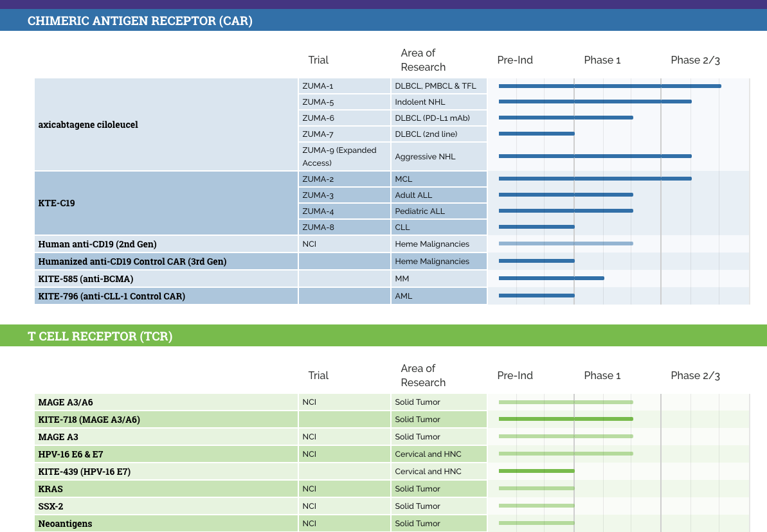Screen dimensions: 767x532
Task: Click the T Cell Receptor (TCR) header
Action: pyautogui.click(x=383, y=336)
